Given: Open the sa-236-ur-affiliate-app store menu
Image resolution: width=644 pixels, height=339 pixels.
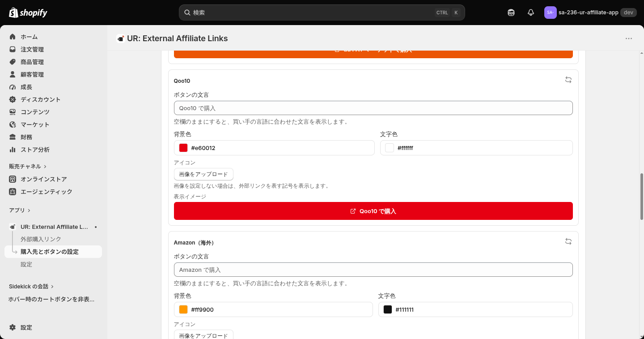Looking at the screenshot, I should 590,13.
